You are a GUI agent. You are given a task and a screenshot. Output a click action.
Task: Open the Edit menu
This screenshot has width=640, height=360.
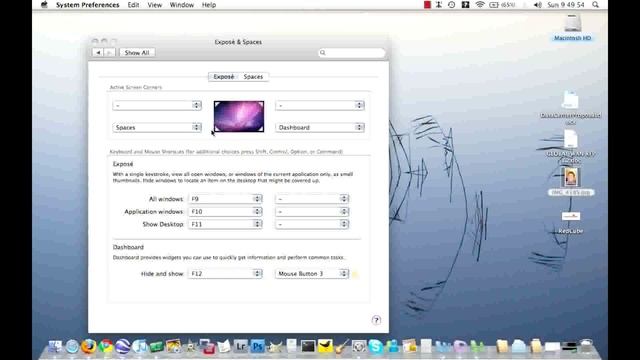coord(133,5)
